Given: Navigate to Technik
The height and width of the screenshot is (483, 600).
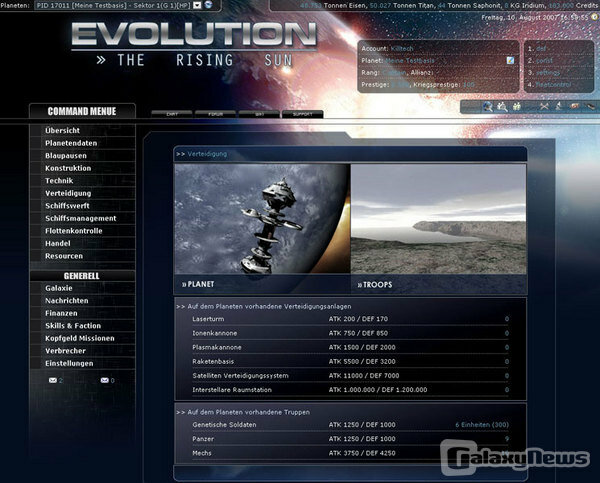Looking at the screenshot, I should [x=59, y=181].
